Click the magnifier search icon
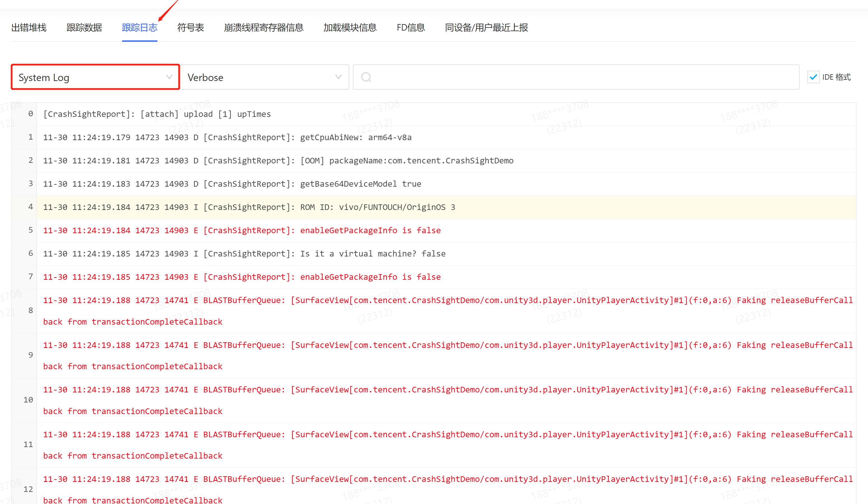The height and width of the screenshot is (504, 868). (366, 77)
